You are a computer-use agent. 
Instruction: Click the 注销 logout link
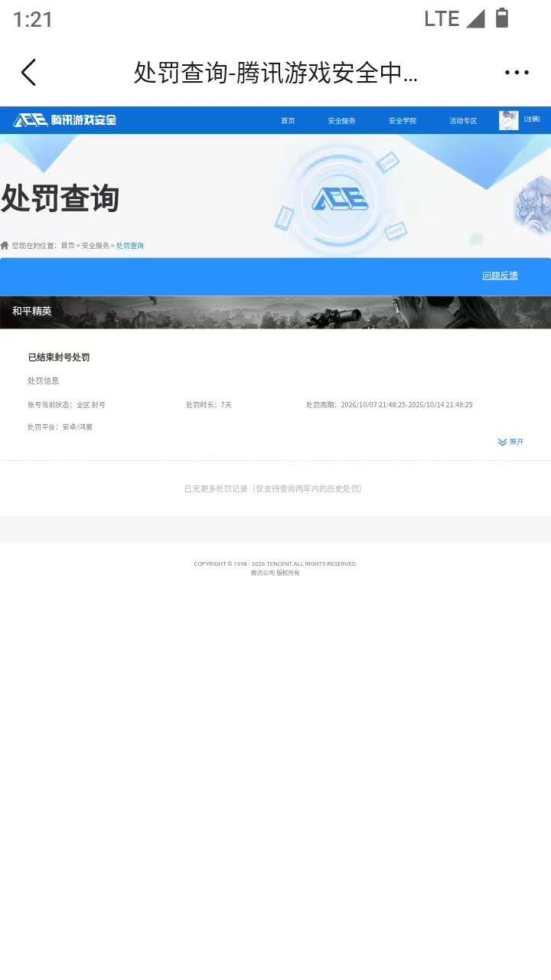coord(532,119)
